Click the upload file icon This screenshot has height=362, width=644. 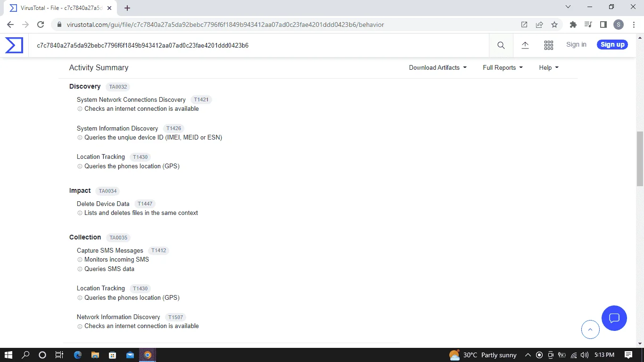click(525, 45)
